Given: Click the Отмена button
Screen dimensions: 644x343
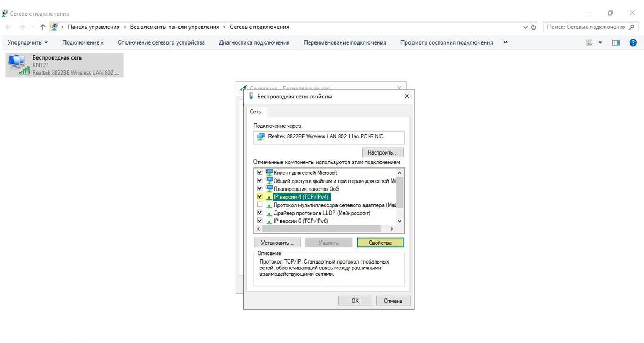Looking at the screenshot, I should tap(393, 301).
